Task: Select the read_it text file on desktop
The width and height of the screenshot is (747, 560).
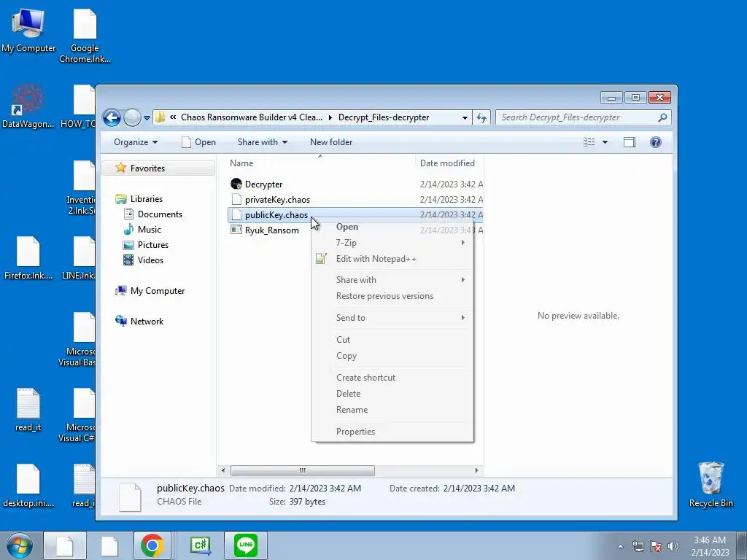Action: coord(28,410)
